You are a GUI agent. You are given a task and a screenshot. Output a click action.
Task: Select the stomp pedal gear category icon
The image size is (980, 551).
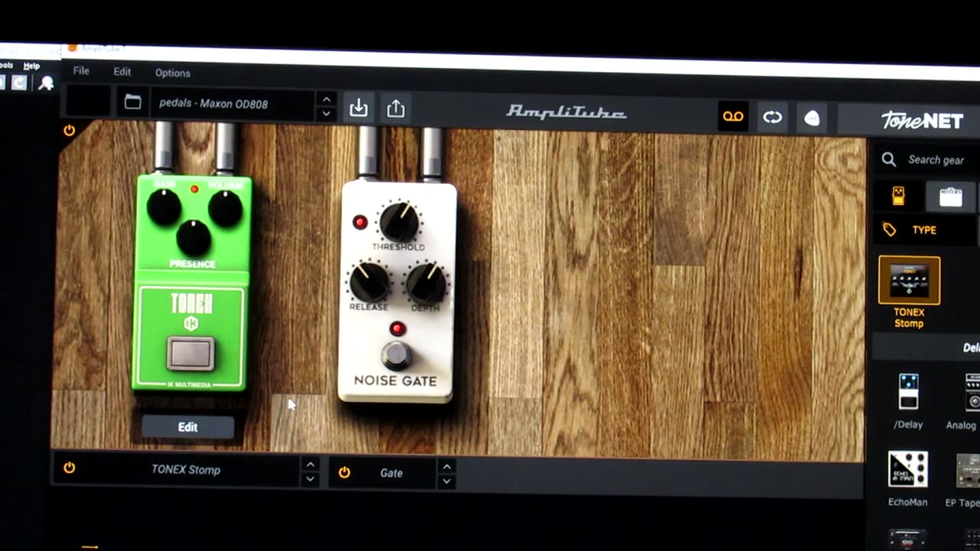coord(899,195)
